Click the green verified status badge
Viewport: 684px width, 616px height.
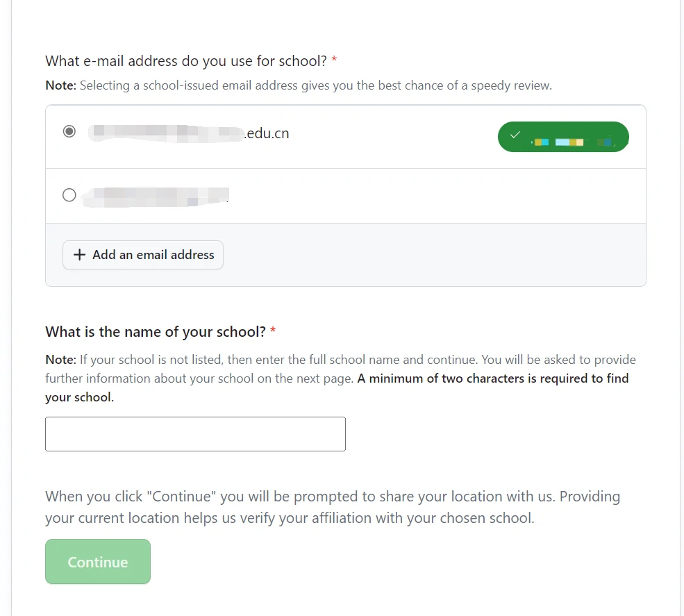pyautogui.click(x=563, y=137)
